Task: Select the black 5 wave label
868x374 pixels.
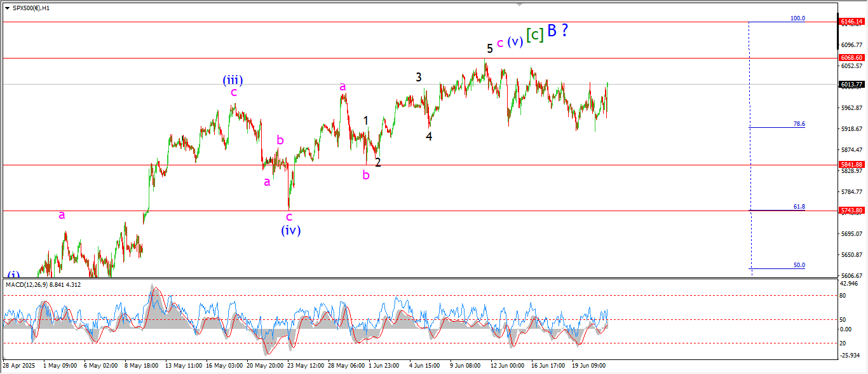Action: tap(490, 48)
